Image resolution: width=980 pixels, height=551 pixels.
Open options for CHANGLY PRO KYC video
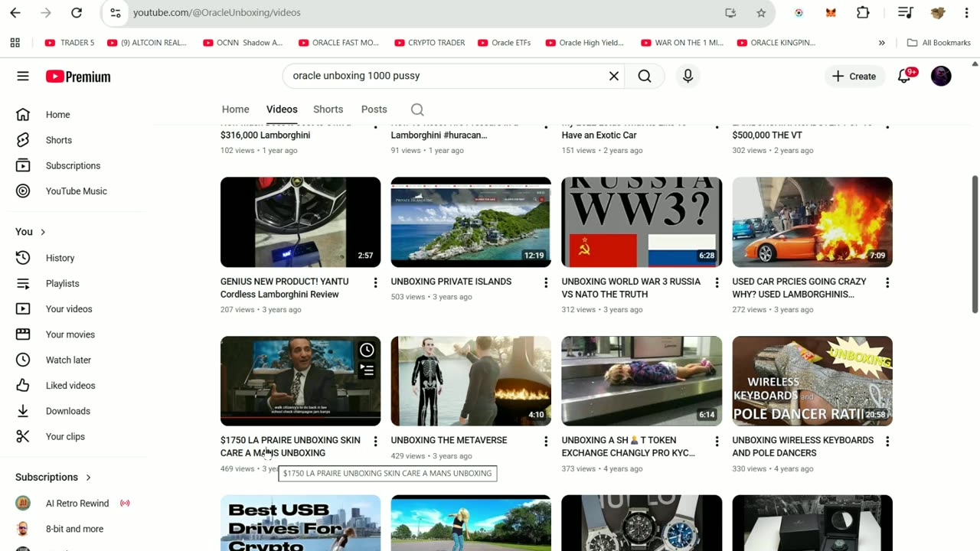point(717,442)
